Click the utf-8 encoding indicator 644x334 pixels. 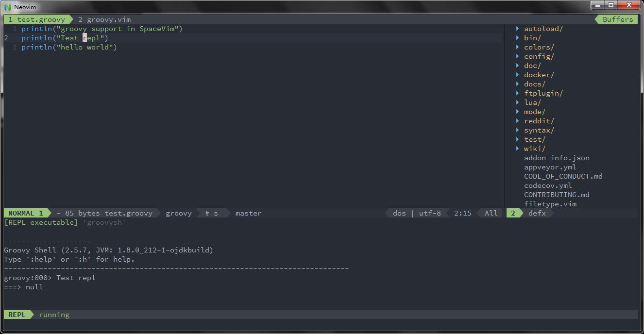(430, 213)
